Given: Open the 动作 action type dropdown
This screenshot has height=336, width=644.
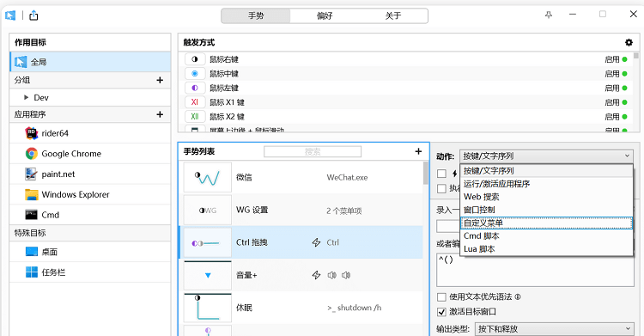Looking at the screenshot, I should [x=546, y=156].
